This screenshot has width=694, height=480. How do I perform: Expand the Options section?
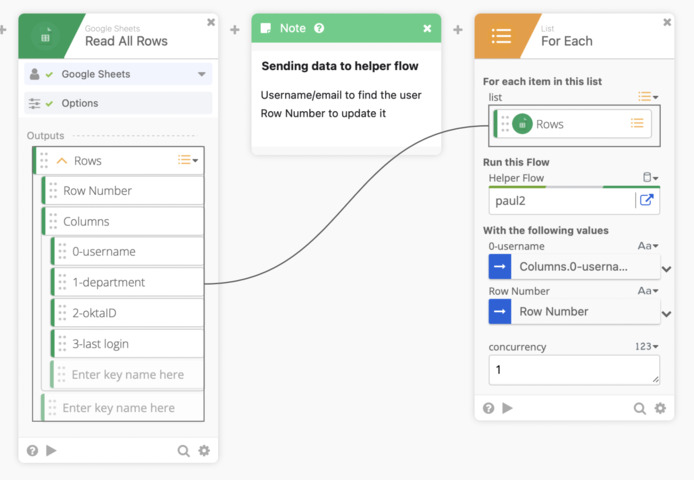[118, 103]
